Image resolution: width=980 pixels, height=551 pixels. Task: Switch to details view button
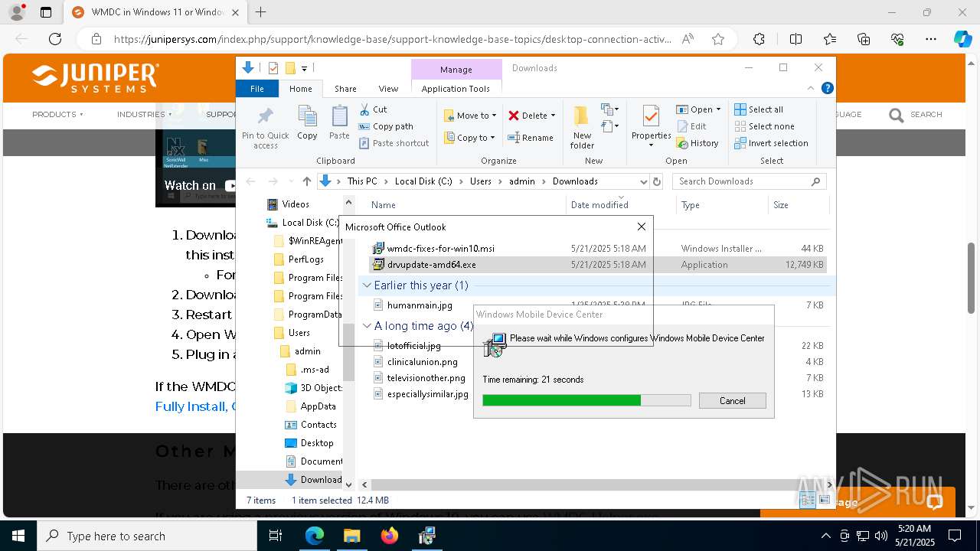[808, 500]
